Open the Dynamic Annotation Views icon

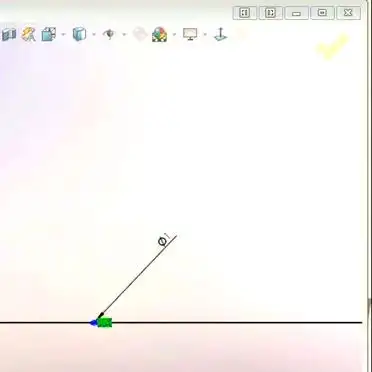pos(29,35)
